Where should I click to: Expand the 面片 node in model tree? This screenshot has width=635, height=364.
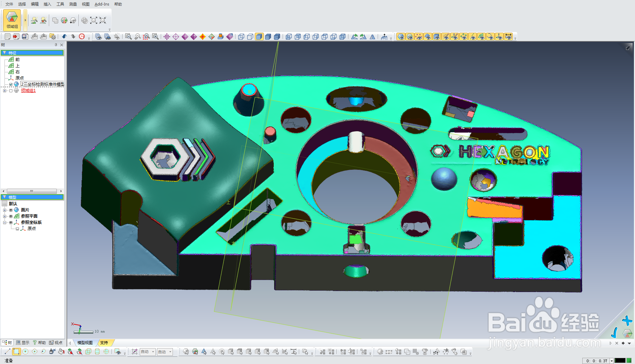[x=4, y=210]
